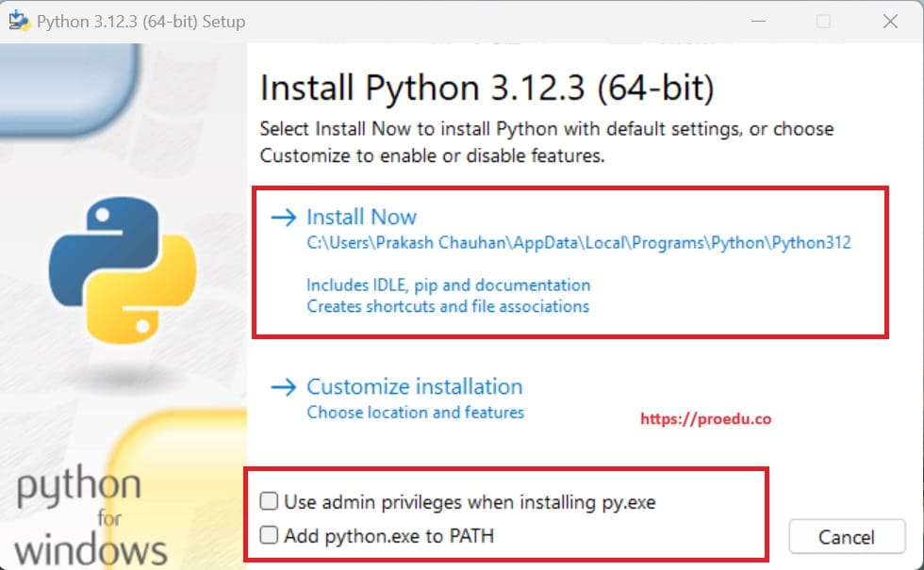Click the Python312 install path text

point(579,243)
